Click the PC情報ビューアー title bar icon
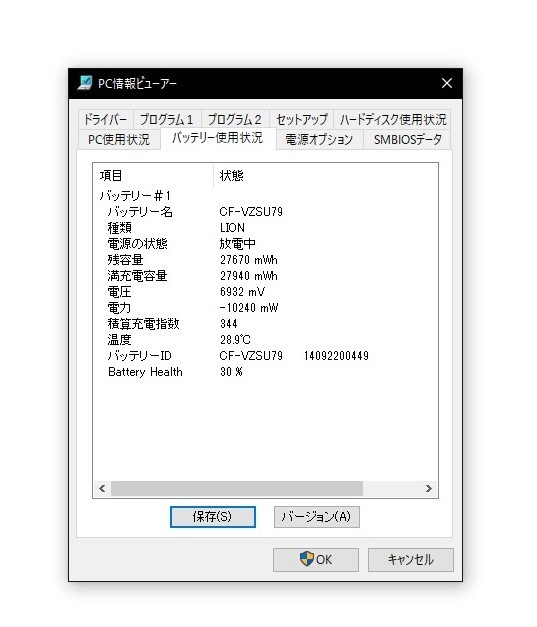The width and height of the screenshot is (537, 627). pyautogui.click(x=85, y=83)
